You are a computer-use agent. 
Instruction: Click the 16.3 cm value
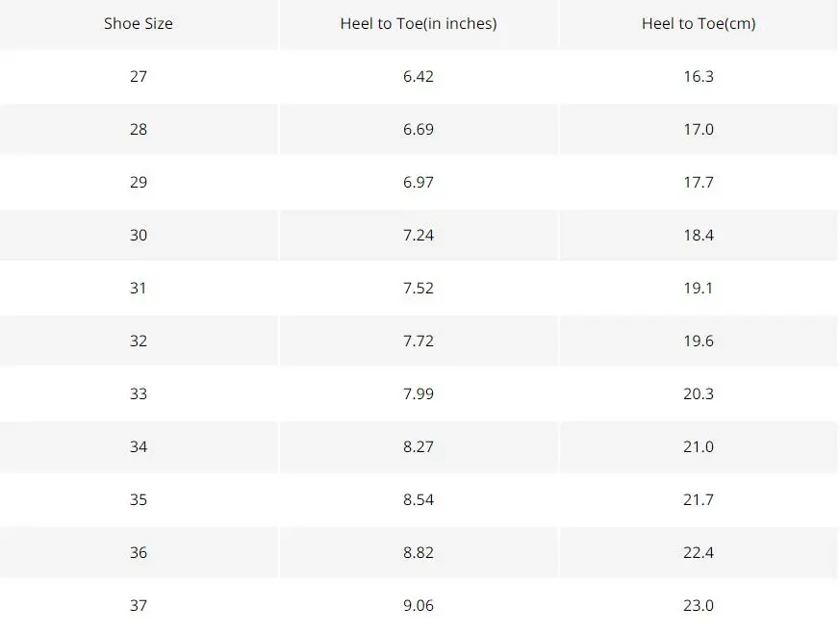[x=699, y=77]
